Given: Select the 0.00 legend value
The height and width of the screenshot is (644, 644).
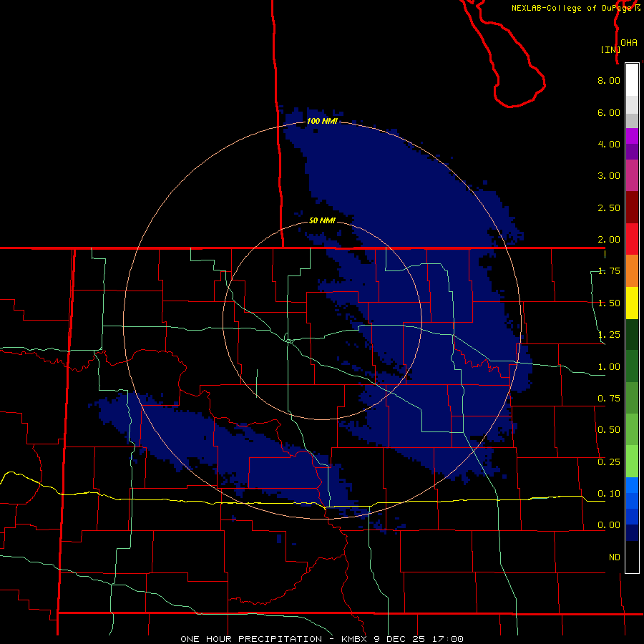Looking at the screenshot, I should pyautogui.click(x=609, y=525).
